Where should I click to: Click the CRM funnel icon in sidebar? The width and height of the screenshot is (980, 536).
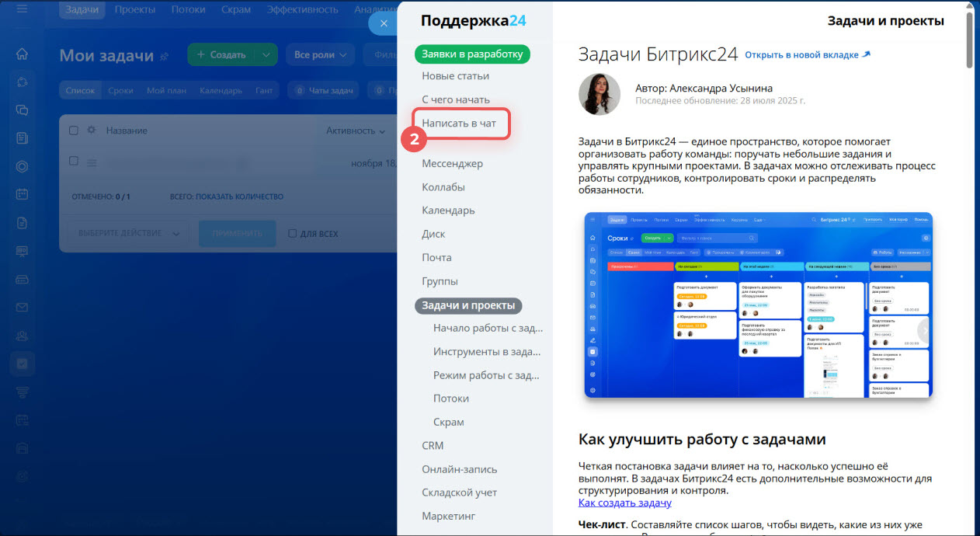pyautogui.click(x=22, y=392)
